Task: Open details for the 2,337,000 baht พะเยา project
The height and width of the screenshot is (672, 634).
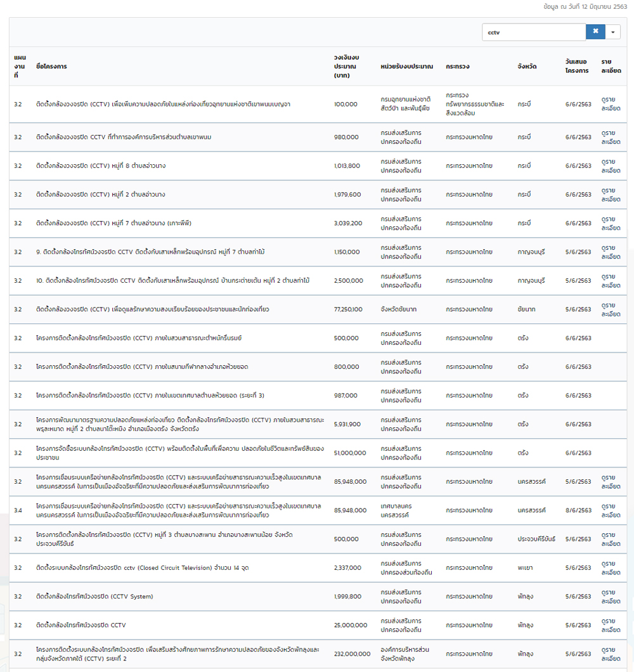Action: pos(611,568)
